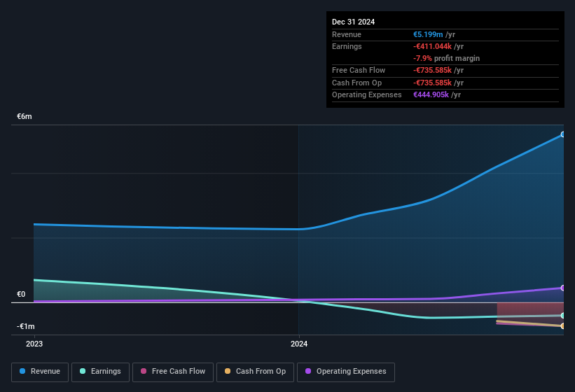Click the Cash From Op tooltip row label

(356, 83)
